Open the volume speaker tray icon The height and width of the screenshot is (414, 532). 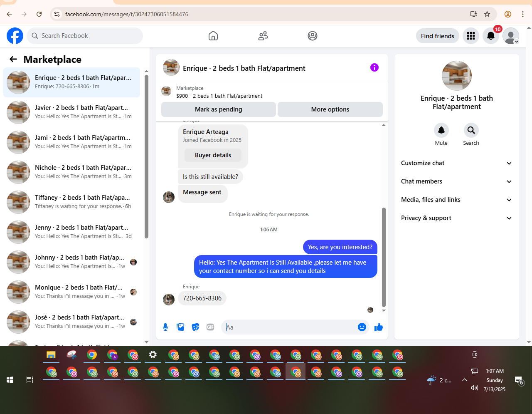[x=475, y=388]
